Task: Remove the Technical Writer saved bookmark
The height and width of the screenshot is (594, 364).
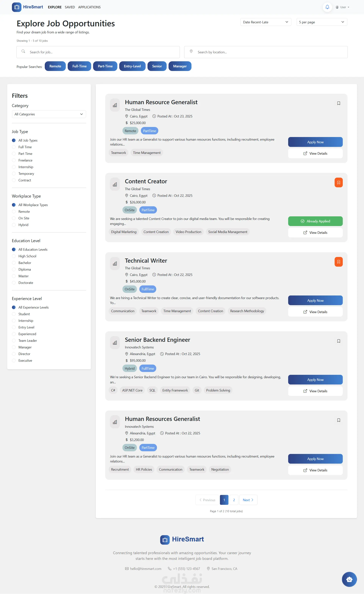Action: click(338, 262)
